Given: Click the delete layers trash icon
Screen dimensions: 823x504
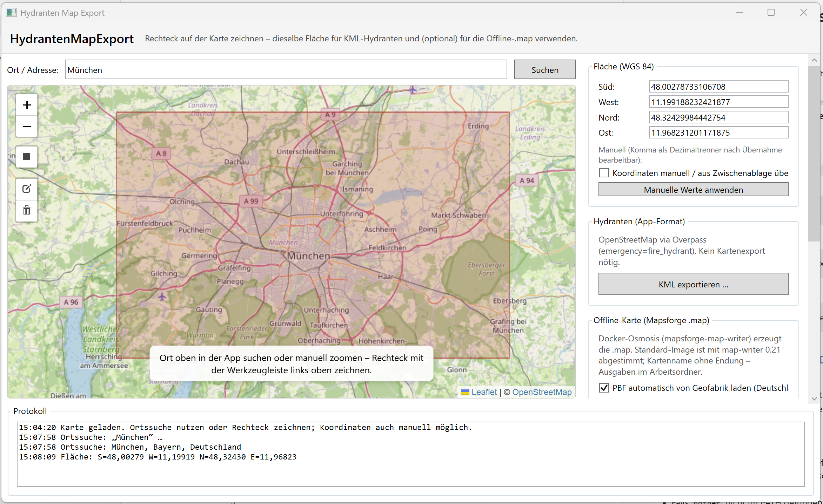Looking at the screenshot, I should tap(27, 210).
